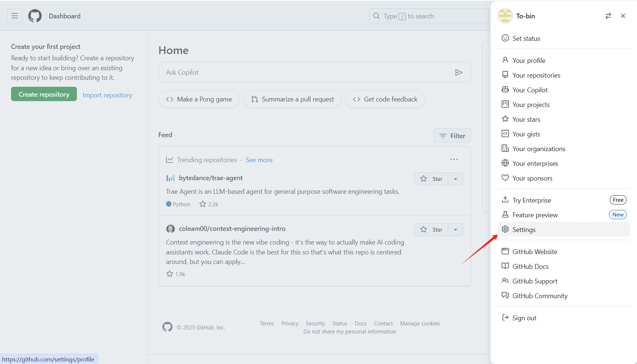Click the person icon beside Your profile
The image size is (637, 364).
pyautogui.click(x=505, y=60)
